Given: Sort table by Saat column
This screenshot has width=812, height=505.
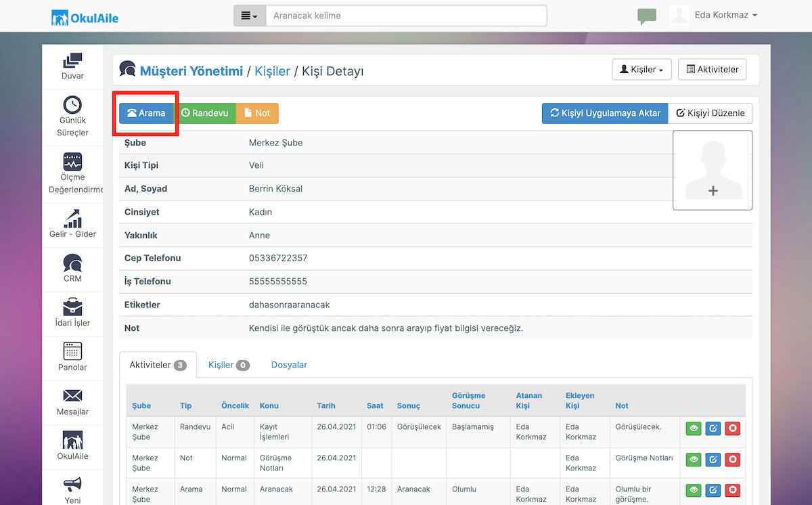Looking at the screenshot, I should point(375,405).
